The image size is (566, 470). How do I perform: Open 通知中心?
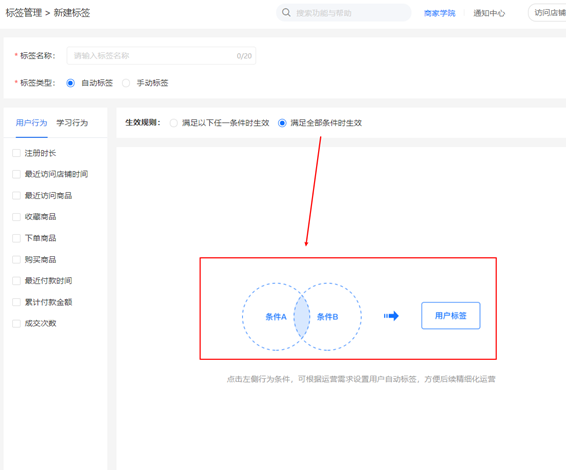coord(489,13)
